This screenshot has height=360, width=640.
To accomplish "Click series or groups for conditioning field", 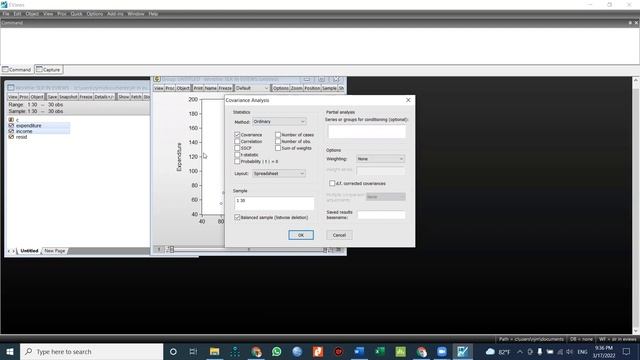I will click(x=367, y=131).
